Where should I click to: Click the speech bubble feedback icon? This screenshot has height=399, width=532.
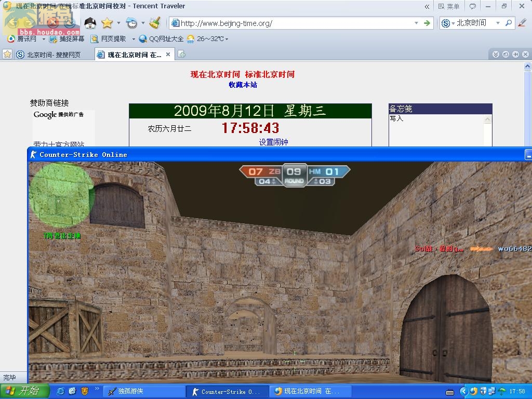click(473, 6)
